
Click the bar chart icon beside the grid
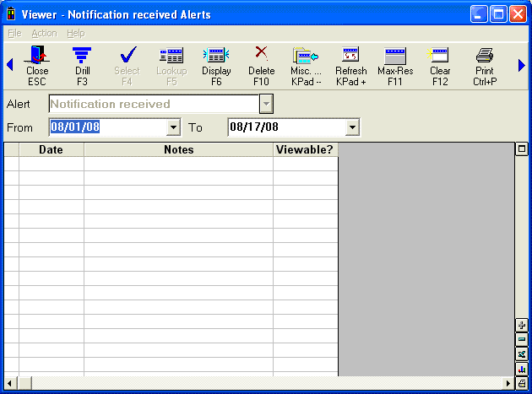tap(521, 368)
